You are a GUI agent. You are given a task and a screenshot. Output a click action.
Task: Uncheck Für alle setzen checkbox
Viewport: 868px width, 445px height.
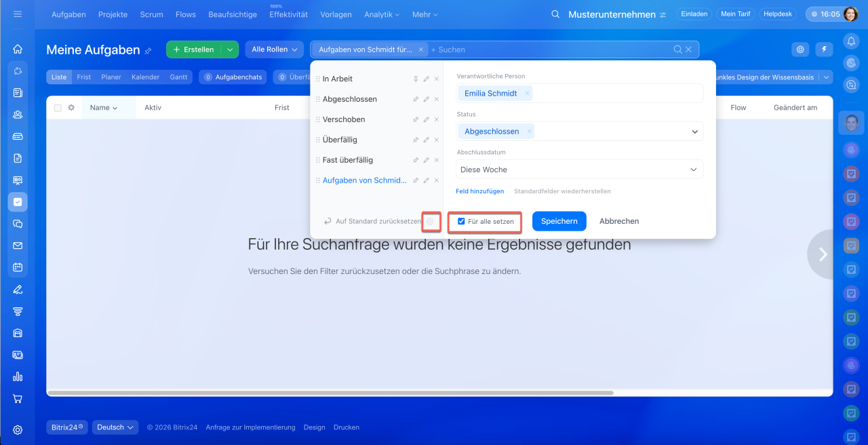pos(461,221)
